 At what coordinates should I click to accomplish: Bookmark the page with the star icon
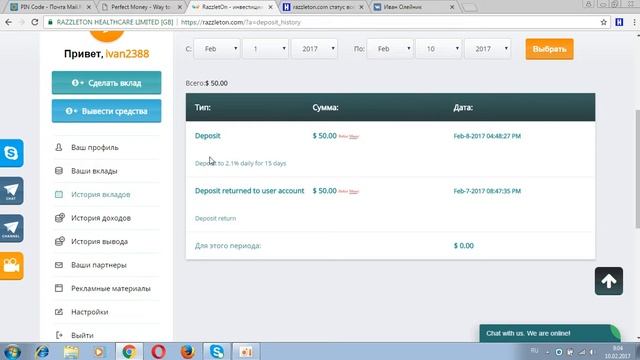[x=604, y=22]
